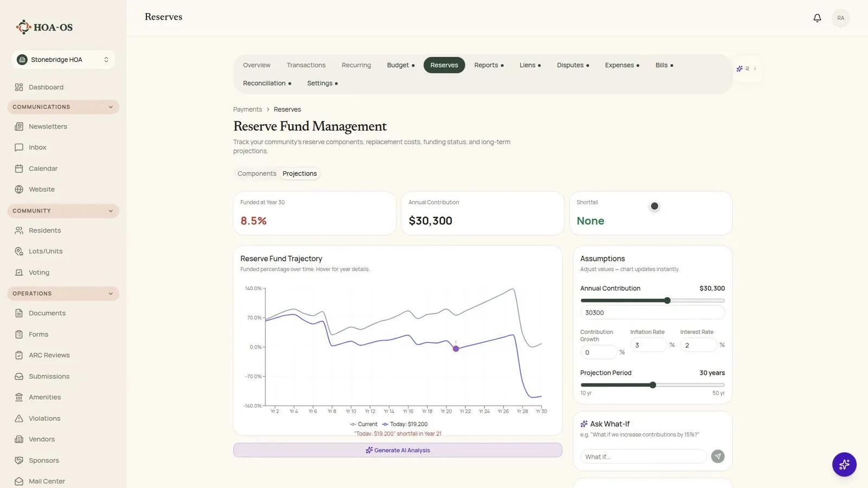Viewport: 868px width, 488px height.
Task: Open the Stonebridge HOA community switcher
Action: coord(63,60)
